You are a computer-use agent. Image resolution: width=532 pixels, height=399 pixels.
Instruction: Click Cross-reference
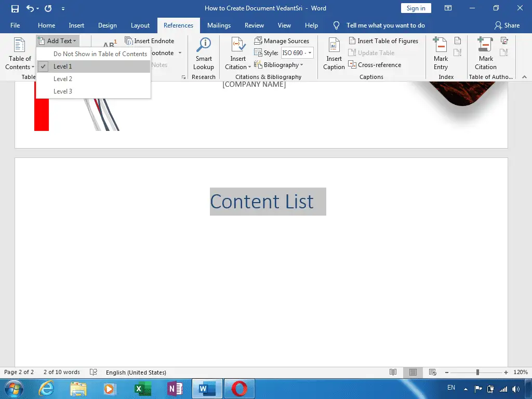pos(375,65)
